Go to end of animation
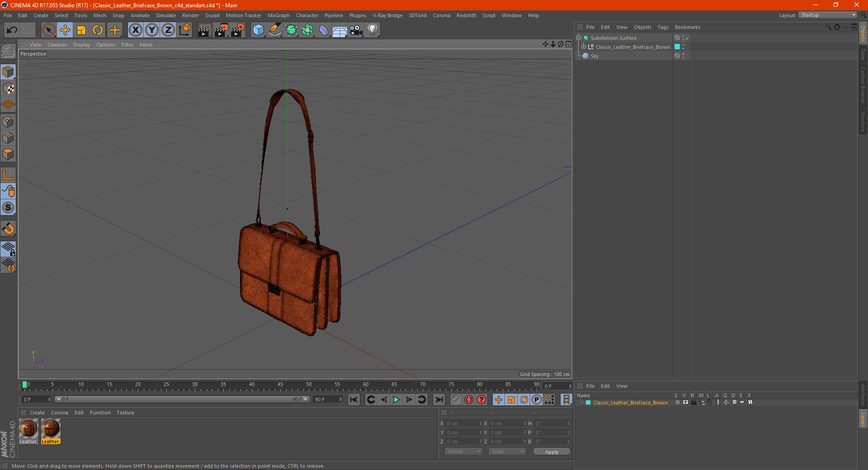 (439, 399)
